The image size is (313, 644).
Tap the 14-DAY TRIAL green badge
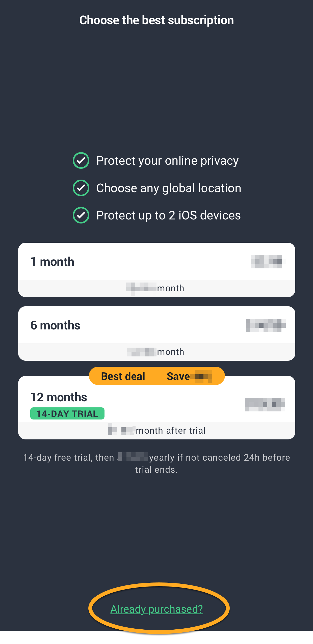67,414
